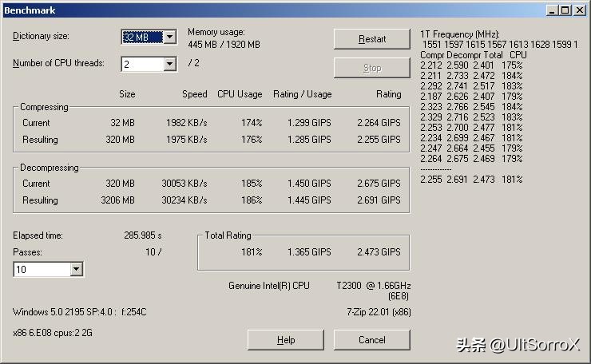The height and width of the screenshot is (364, 591).
Task: Cancel the benchmark dialog
Action: [371, 340]
